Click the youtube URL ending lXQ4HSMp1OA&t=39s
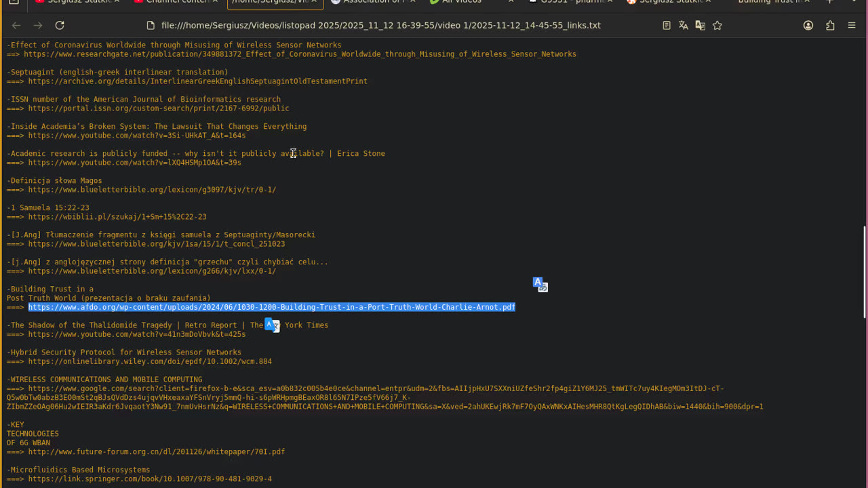 coord(135,163)
